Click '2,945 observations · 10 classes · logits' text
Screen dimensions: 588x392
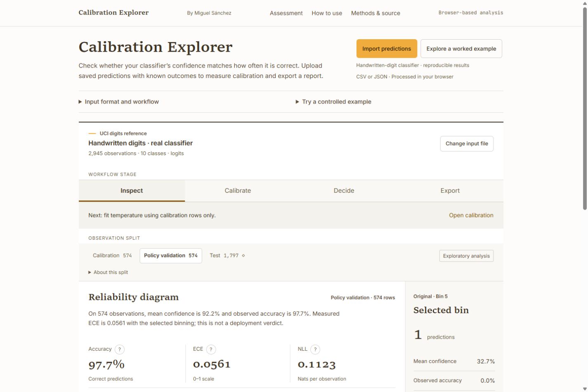tap(136, 153)
